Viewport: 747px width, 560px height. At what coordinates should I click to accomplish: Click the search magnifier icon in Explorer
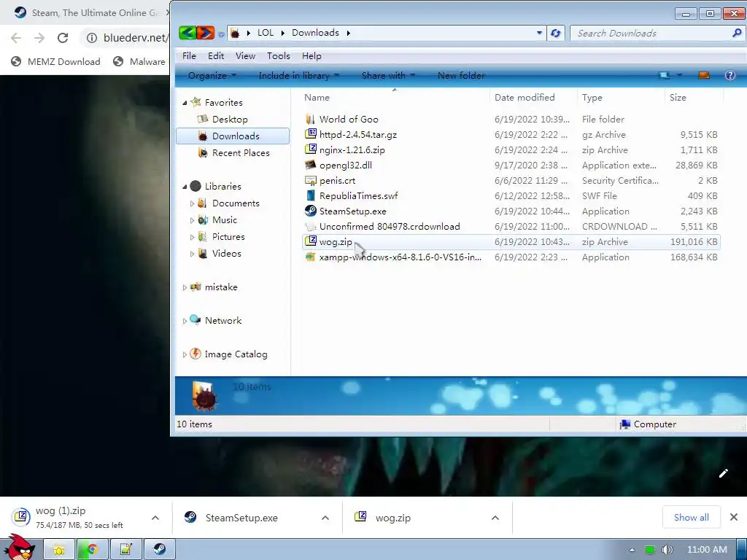(x=737, y=33)
